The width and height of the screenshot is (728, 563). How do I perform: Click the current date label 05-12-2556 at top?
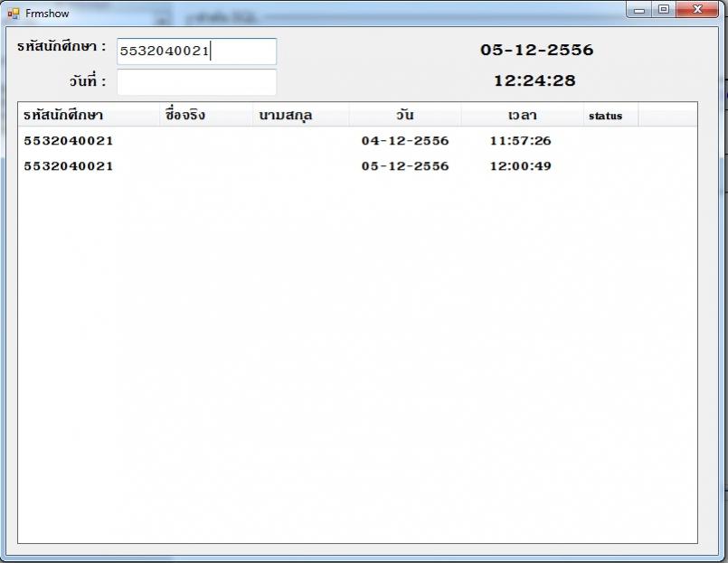coord(536,50)
